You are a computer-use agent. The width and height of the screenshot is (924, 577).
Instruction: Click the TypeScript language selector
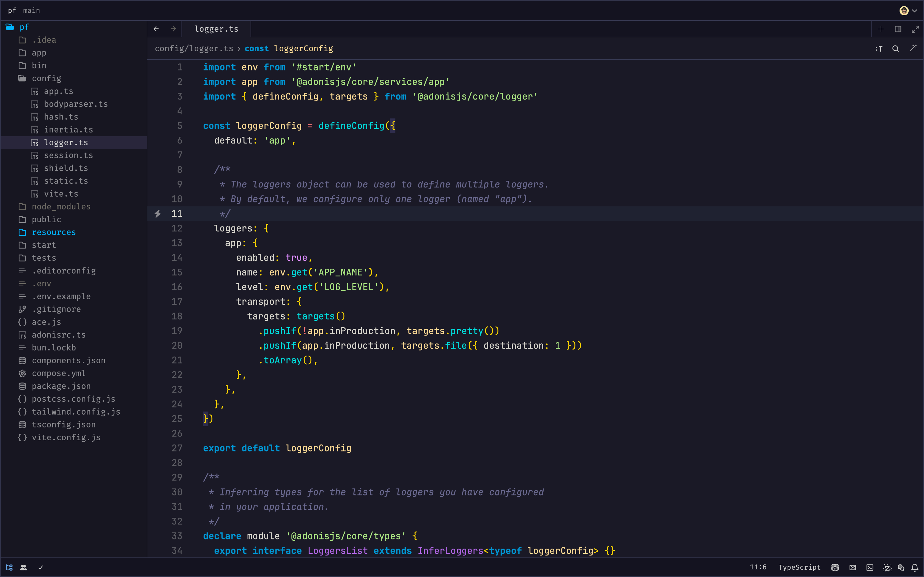coord(799,567)
